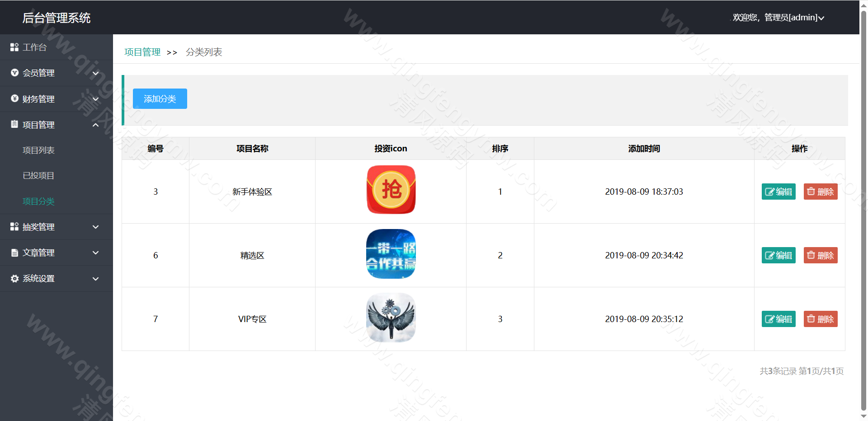Select the 工作台 sidebar icon
Viewport: 868px width, 421px height.
pos(14,47)
